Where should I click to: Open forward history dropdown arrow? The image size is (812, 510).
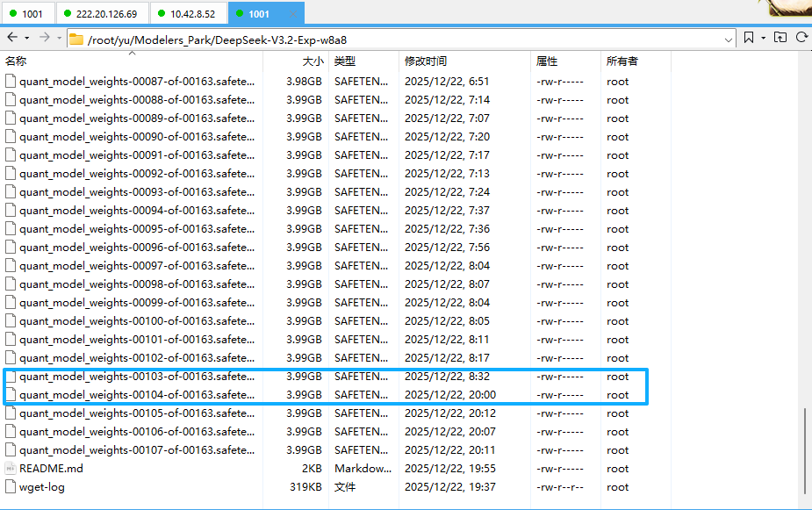click(x=59, y=38)
